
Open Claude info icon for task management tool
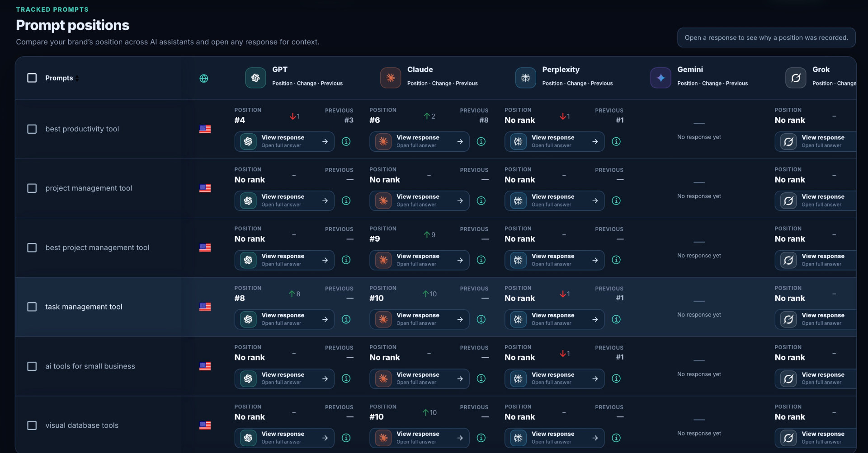click(481, 319)
